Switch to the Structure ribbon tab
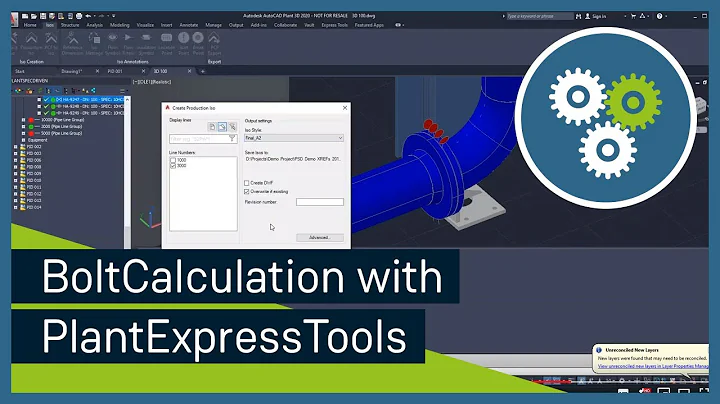 [70, 25]
